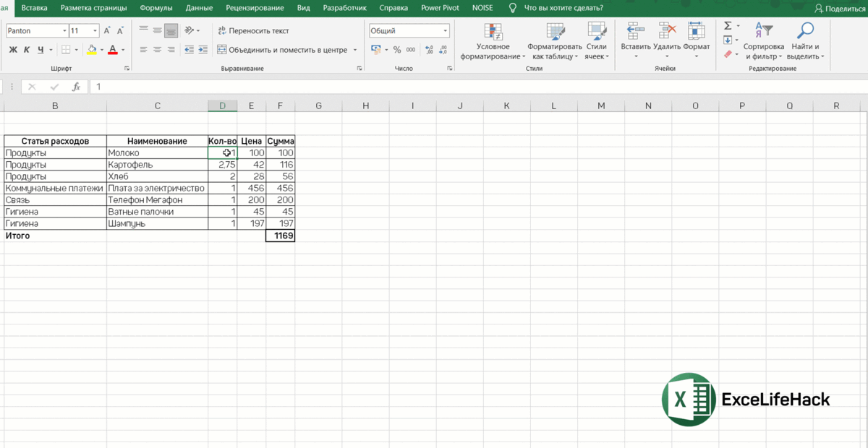Increase font size with larger A icon

(107, 31)
